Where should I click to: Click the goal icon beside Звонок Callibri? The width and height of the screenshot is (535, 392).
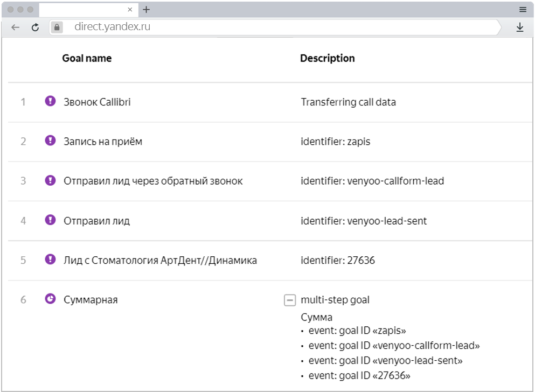[x=51, y=101]
